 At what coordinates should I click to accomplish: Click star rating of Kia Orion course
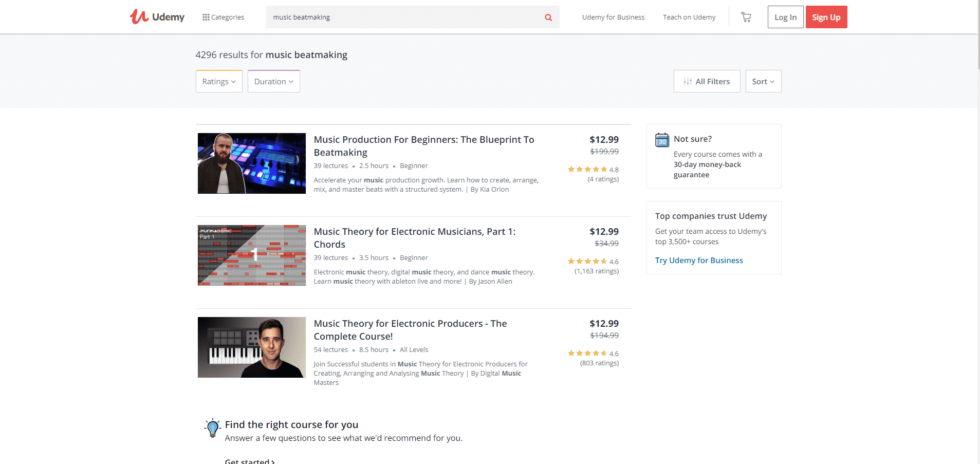[x=587, y=170]
